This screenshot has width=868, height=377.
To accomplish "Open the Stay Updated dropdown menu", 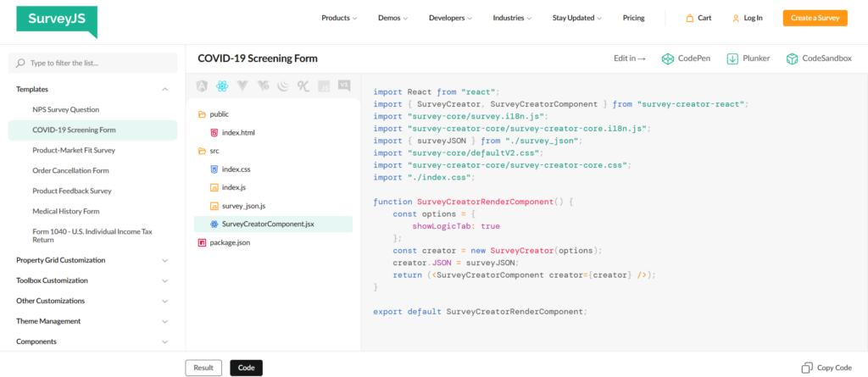I will pyautogui.click(x=576, y=18).
